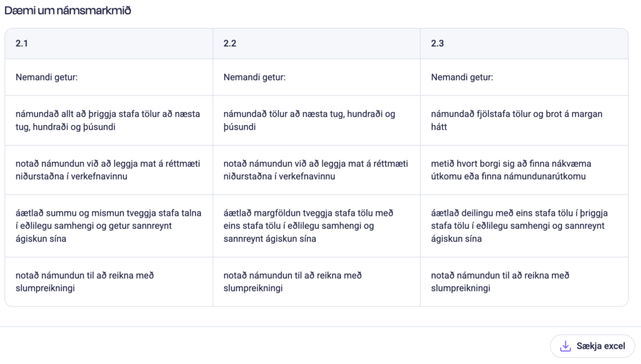
Task: Click "notað námundun við að leggja mat" in column 2.1
Action: click(x=108, y=170)
